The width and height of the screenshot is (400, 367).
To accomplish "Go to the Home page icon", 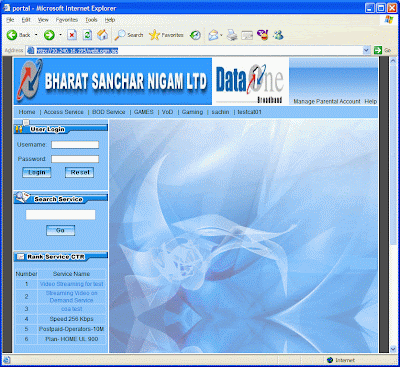I will pyautogui.click(x=103, y=35).
